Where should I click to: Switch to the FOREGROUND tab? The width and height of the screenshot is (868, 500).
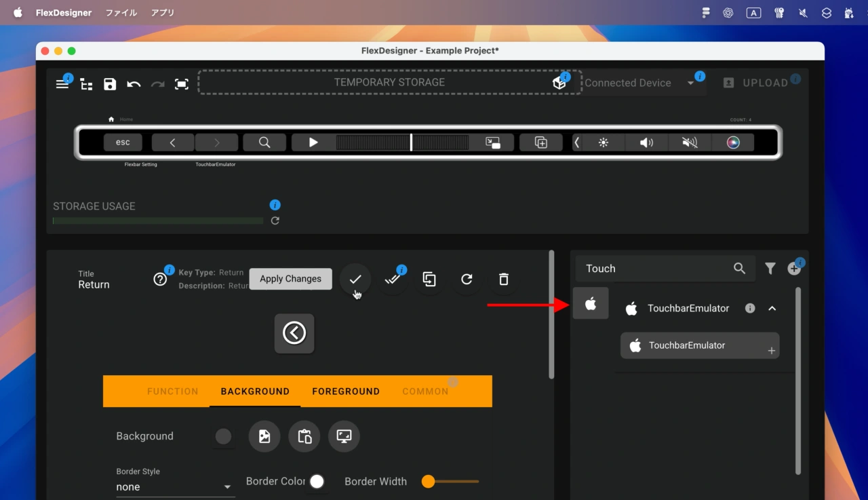(x=346, y=391)
